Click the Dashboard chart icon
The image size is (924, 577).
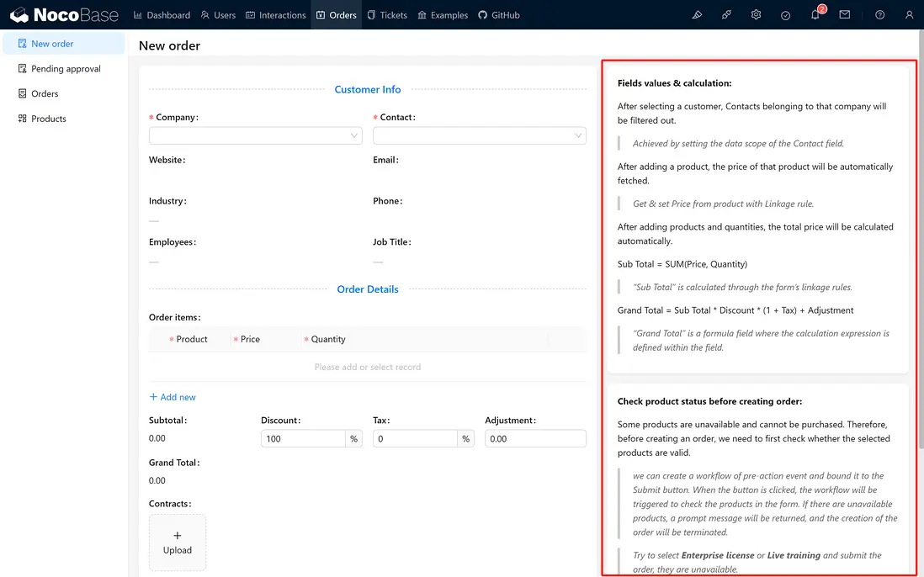point(138,15)
